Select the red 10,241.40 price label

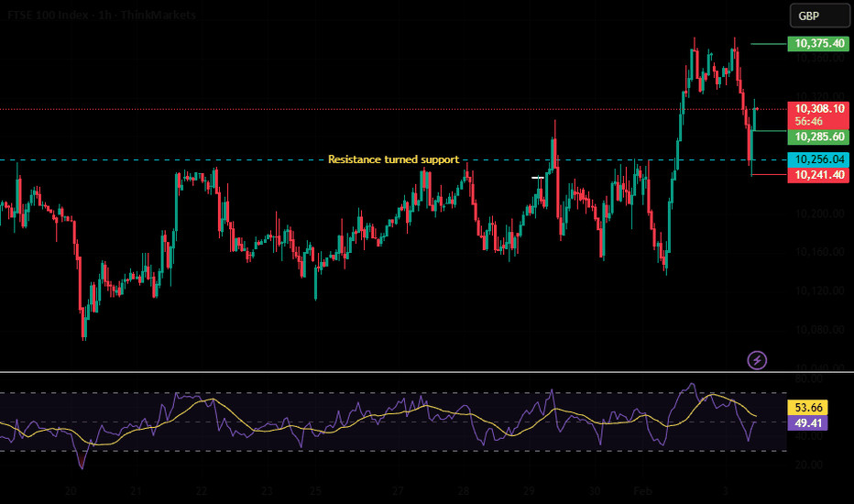820,175
